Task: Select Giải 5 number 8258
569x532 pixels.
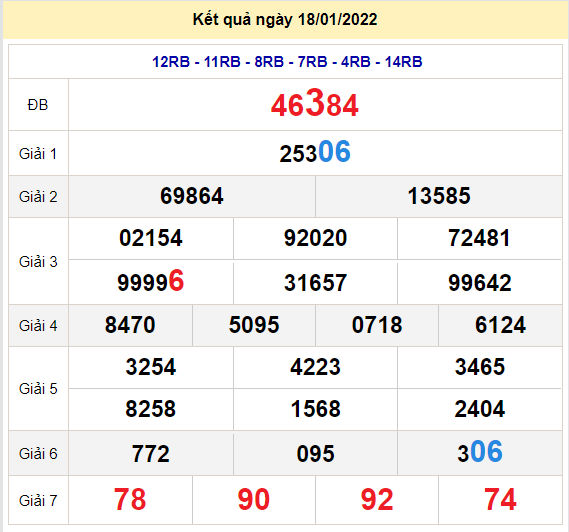Action: [151, 409]
